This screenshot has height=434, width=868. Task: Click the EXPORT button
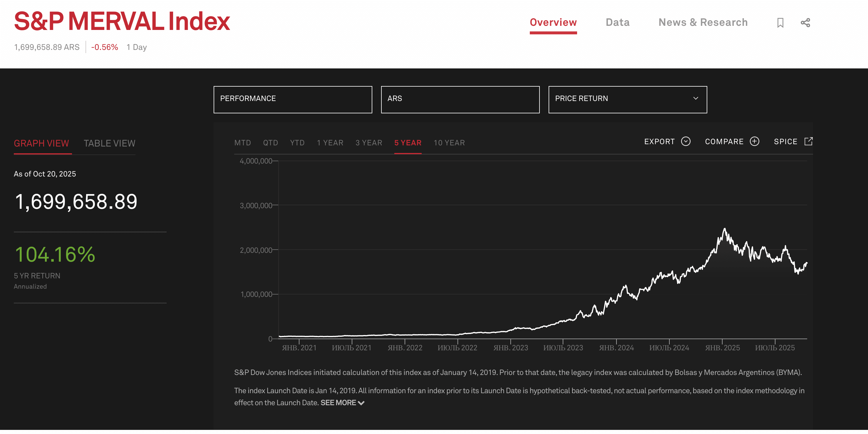pyautogui.click(x=659, y=142)
